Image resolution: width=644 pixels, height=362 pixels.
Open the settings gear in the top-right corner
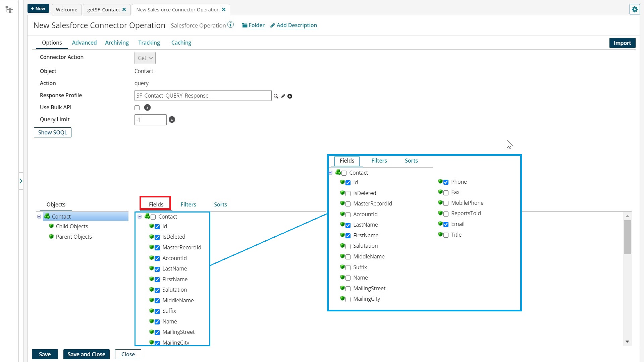click(x=635, y=9)
